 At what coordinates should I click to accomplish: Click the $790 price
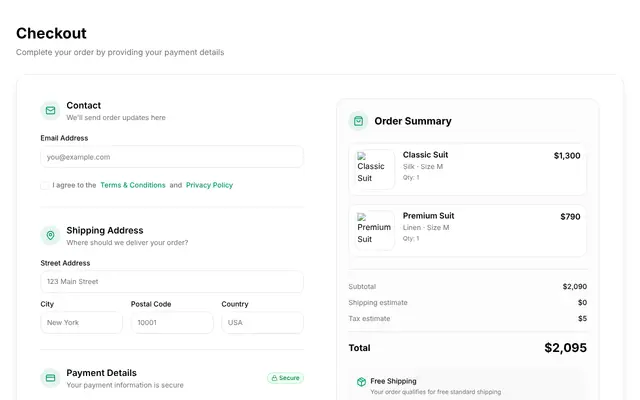570,216
